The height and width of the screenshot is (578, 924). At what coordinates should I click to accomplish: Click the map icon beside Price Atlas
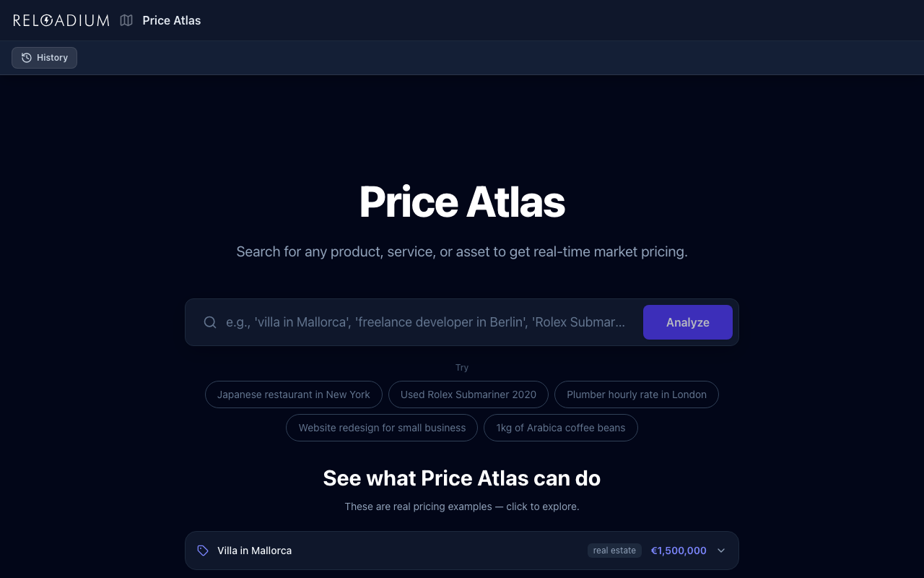[126, 20]
